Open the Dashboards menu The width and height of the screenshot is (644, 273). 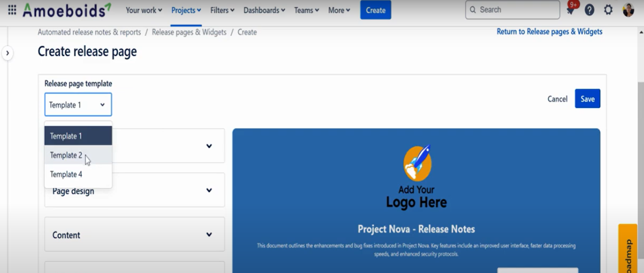(264, 10)
